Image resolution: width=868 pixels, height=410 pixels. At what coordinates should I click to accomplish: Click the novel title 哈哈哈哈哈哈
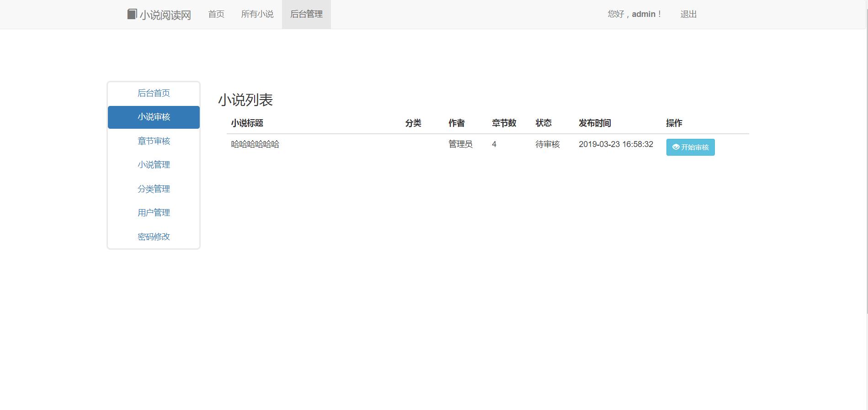click(255, 144)
